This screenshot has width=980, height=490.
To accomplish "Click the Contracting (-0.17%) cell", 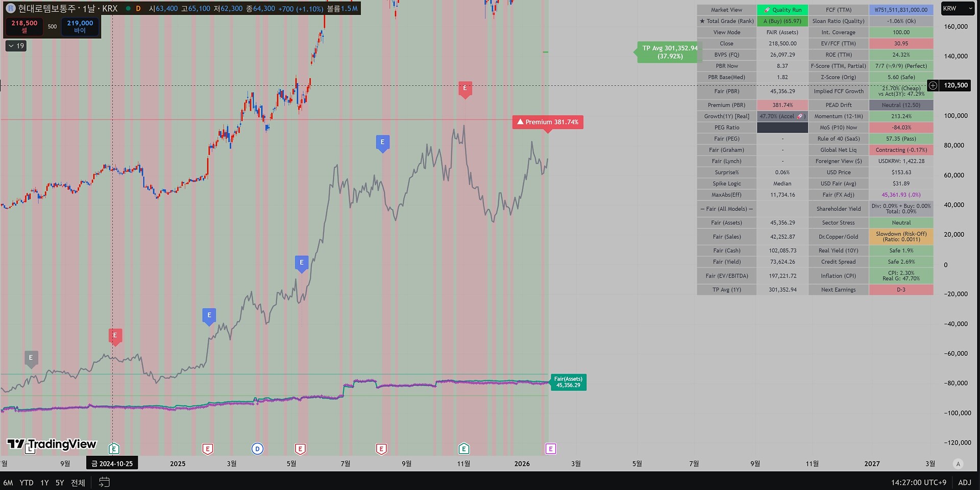I will (901, 150).
